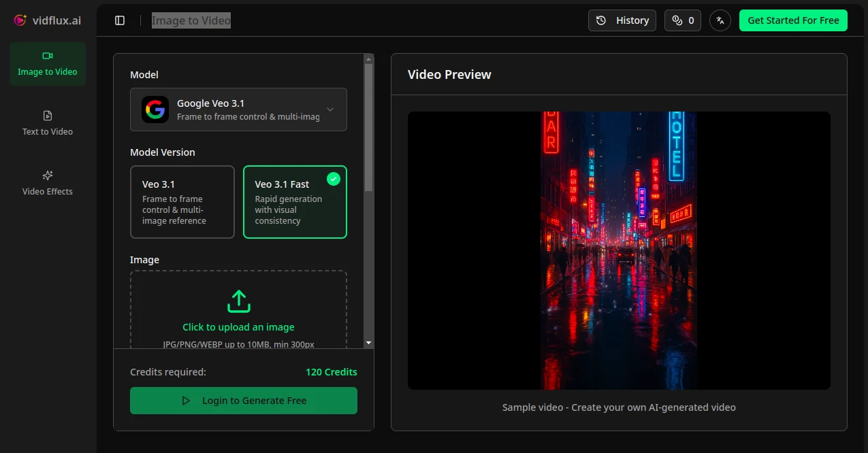This screenshot has width=868, height=453.
Task: Select the Veo 3.1 model version
Action: pos(182,201)
